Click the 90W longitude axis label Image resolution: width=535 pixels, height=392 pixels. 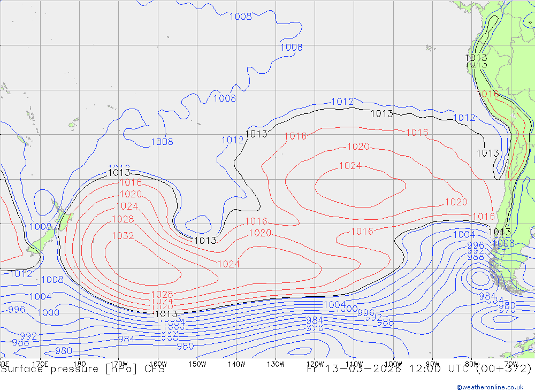pos(433,364)
